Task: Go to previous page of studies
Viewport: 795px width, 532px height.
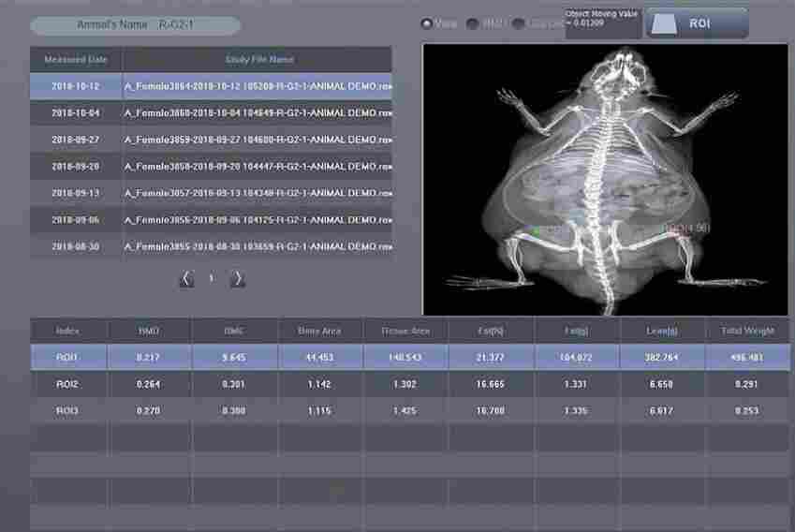Action: click(187, 278)
